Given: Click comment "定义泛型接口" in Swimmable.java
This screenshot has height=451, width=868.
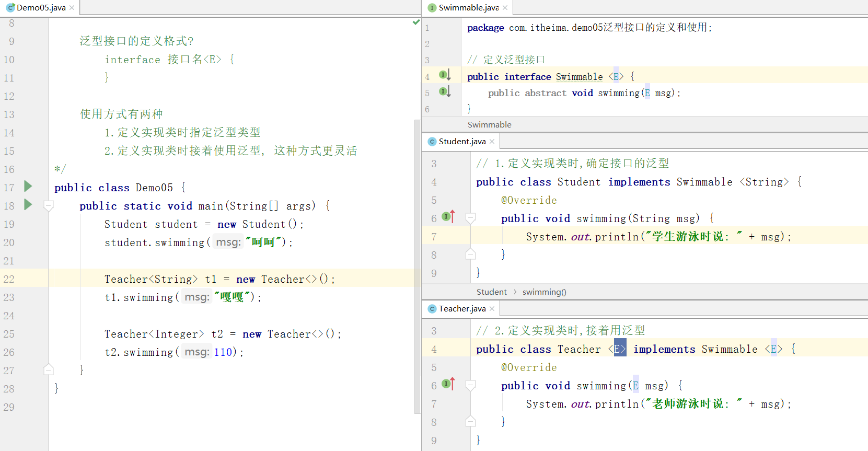Looking at the screenshot, I should point(514,60).
